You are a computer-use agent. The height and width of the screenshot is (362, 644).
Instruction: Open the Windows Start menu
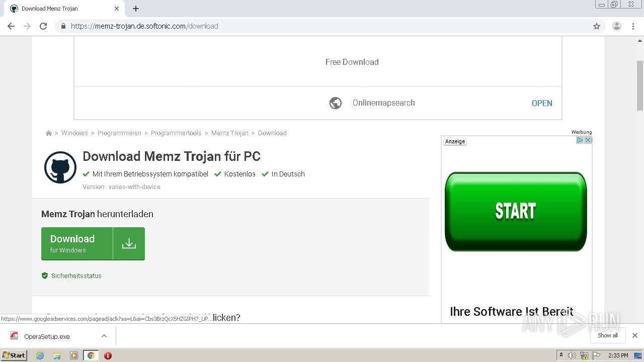[x=14, y=355]
